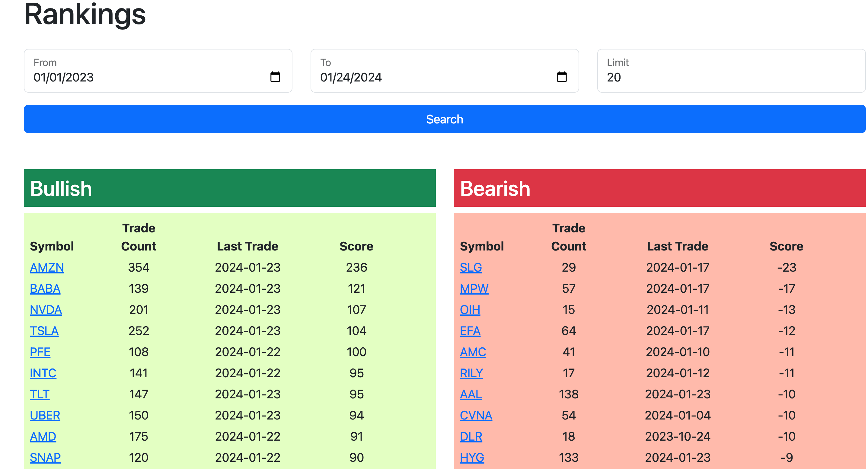Click the Bearish table Score header
Viewport: 868px width, 469px height.
787,246
